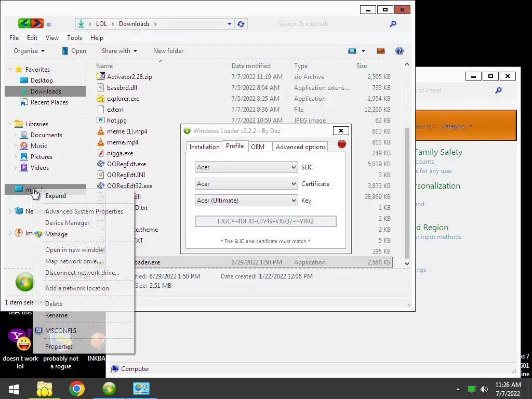
Task: Open the Change your view icon
Action: [352, 51]
